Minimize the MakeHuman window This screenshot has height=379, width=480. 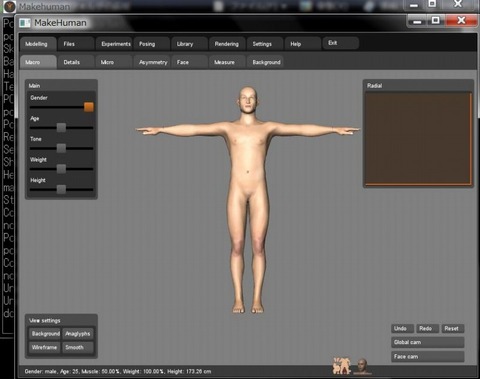(x=417, y=21)
